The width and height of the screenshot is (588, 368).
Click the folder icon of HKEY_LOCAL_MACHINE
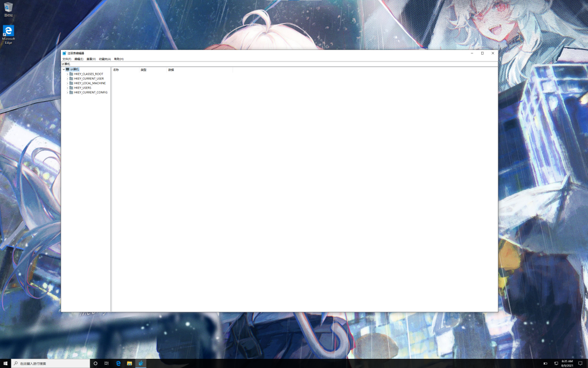pos(71,83)
